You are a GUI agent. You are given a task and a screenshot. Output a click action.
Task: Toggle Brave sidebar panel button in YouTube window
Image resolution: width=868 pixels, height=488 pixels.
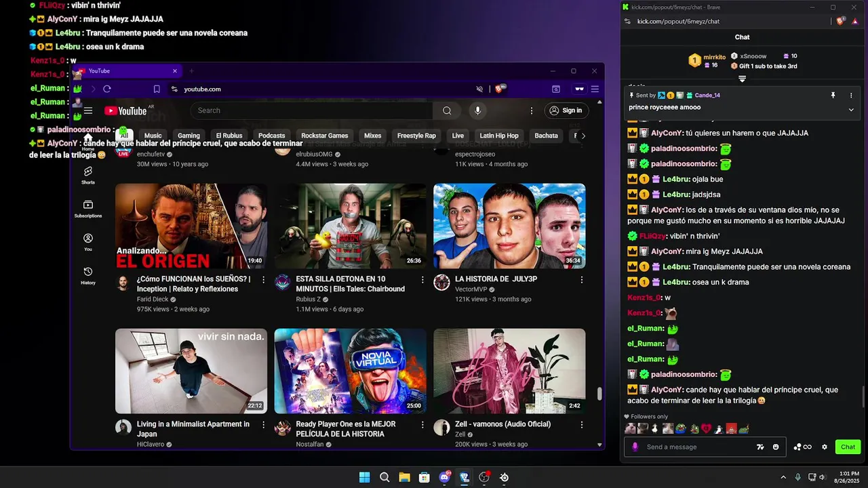pyautogui.click(x=556, y=89)
